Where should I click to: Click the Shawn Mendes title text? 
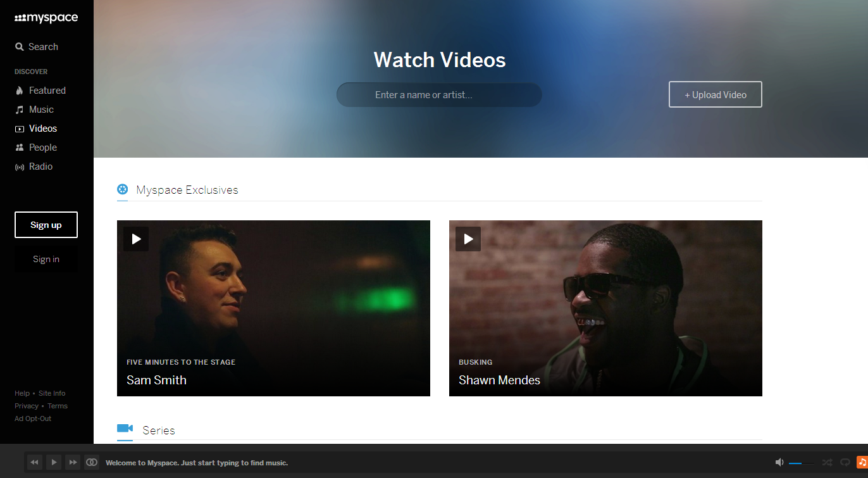[x=499, y=380]
